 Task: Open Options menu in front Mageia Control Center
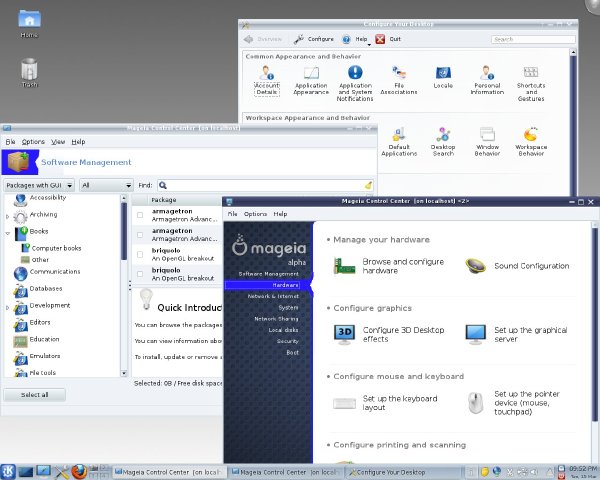(x=255, y=214)
